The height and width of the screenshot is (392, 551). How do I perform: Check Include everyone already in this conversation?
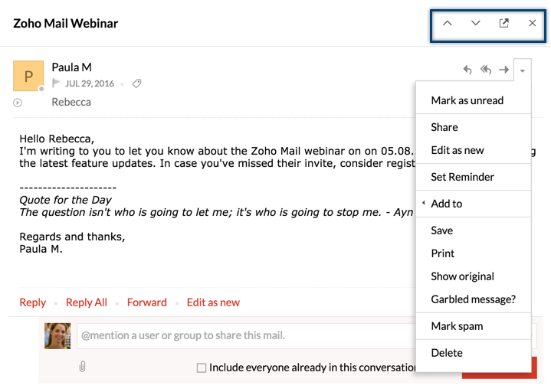pos(202,367)
